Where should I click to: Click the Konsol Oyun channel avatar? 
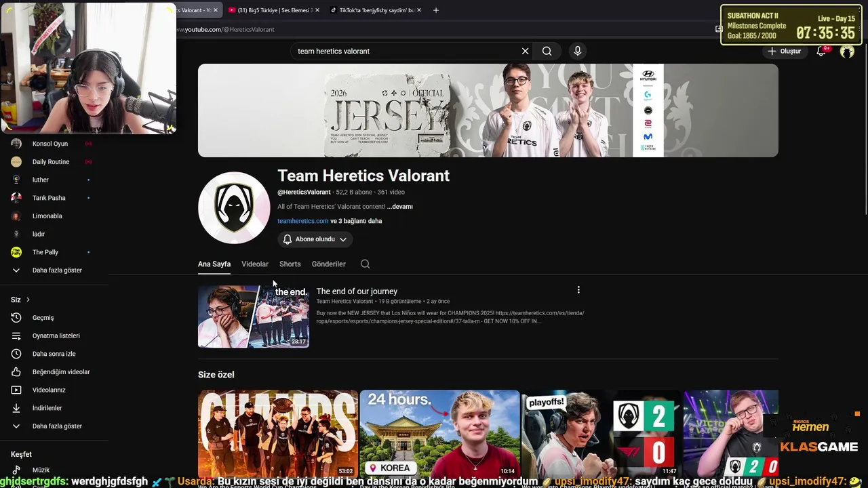pos(16,144)
